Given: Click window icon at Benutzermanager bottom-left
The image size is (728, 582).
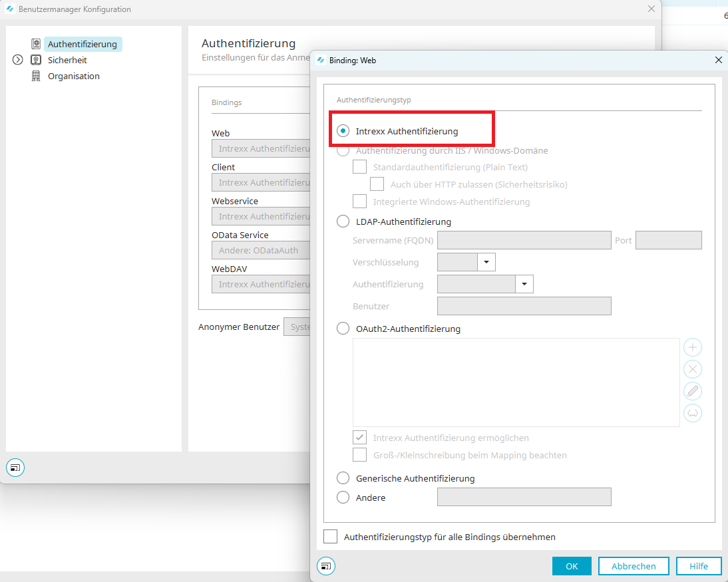Looking at the screenshot, I should 15,468.
